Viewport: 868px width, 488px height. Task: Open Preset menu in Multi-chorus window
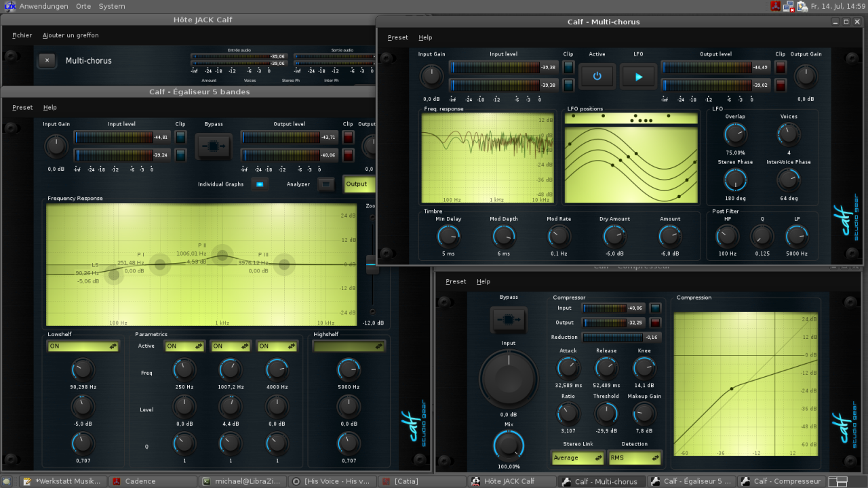point(398,37)
